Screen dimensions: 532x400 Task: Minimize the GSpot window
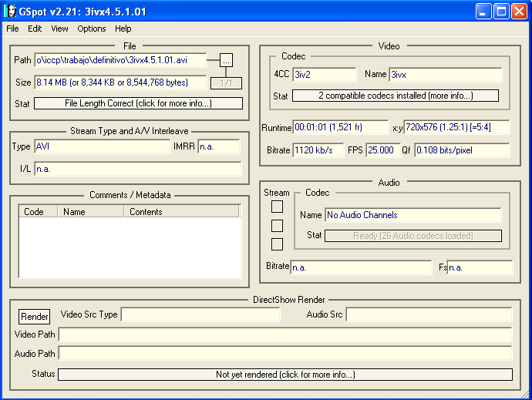(x=483, y=12)
